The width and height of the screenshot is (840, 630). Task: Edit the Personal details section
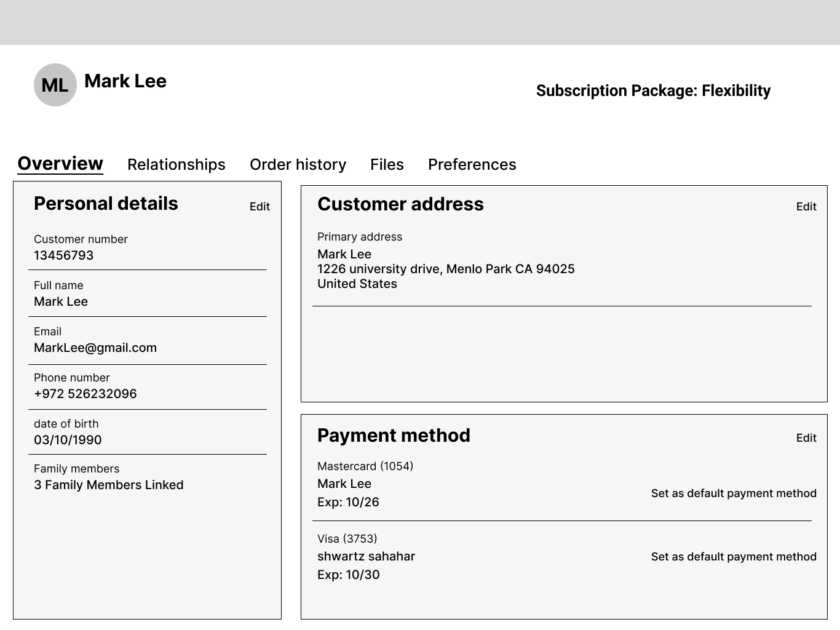pos(260,207)
